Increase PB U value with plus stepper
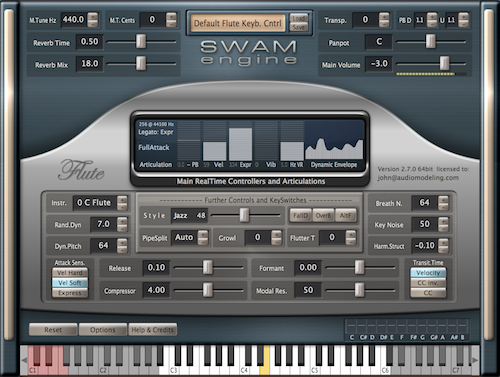 pos(463,16)
